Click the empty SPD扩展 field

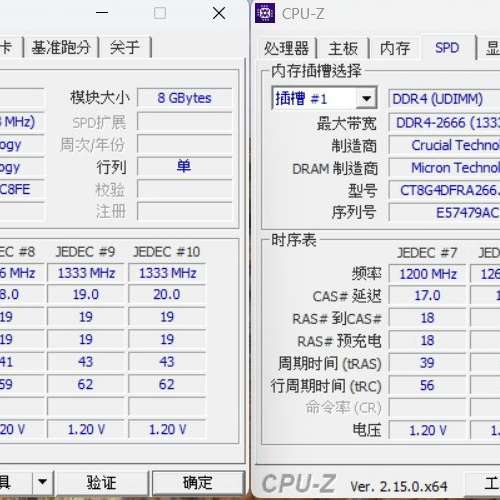click(x=185, y=122)
